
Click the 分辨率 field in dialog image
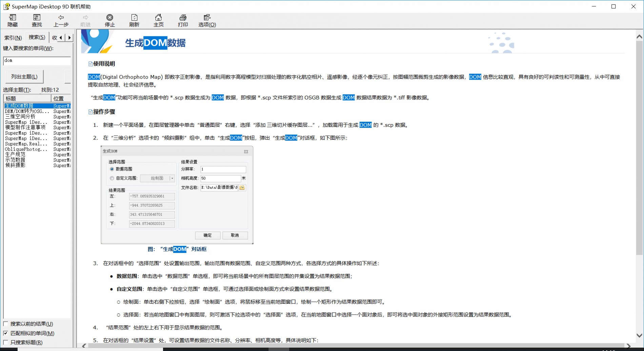click(x=223, y=169)
